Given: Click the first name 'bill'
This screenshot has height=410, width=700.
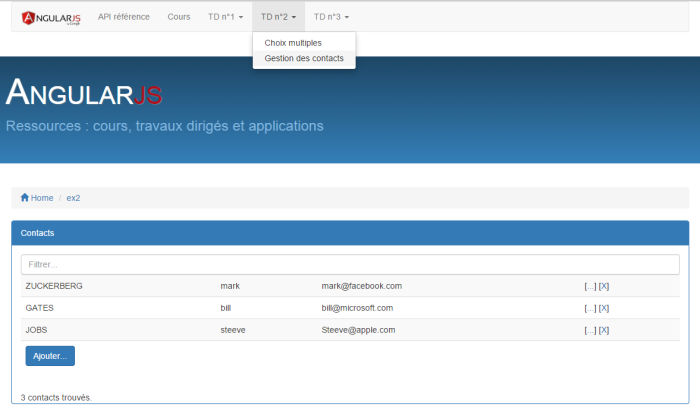Looking at the screenshot, I should [225, 308].
